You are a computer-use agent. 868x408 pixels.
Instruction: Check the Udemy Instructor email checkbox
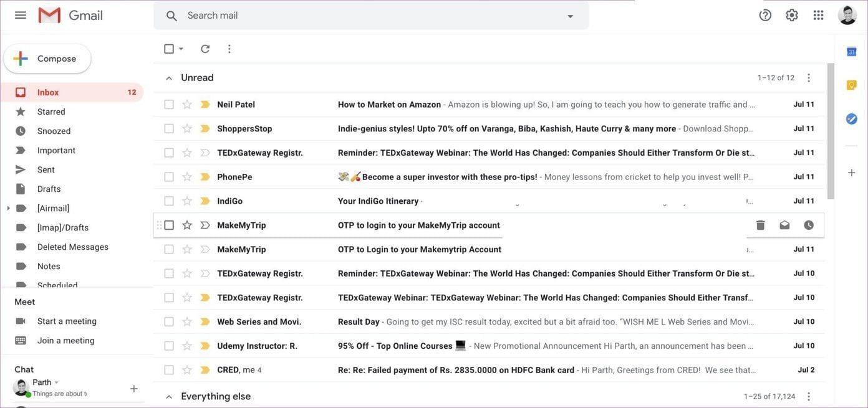tap(169, 346)
